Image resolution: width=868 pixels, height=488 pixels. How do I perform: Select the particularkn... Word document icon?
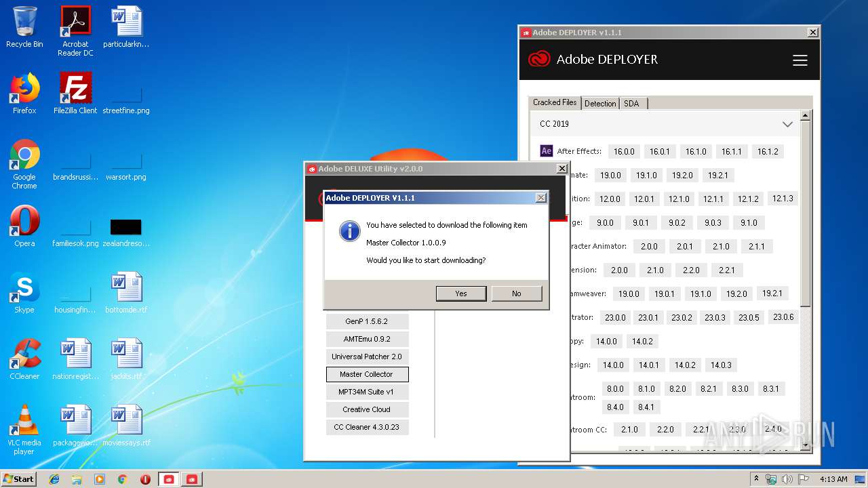click(126, 27)
